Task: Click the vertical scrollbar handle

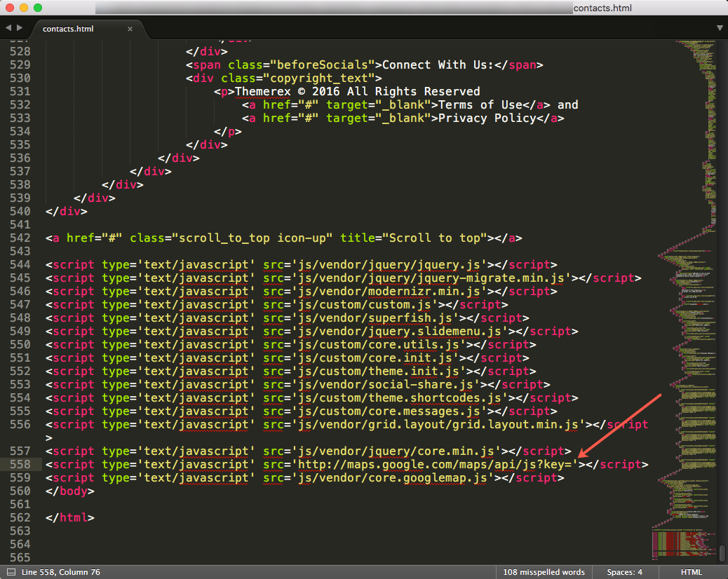Action: pos(722,553)
